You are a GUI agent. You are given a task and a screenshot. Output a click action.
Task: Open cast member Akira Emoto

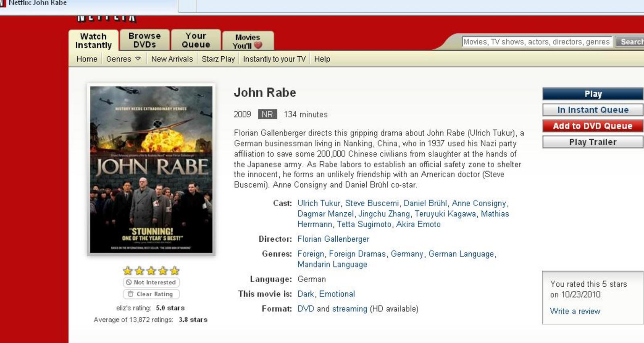tap(418, 224)
